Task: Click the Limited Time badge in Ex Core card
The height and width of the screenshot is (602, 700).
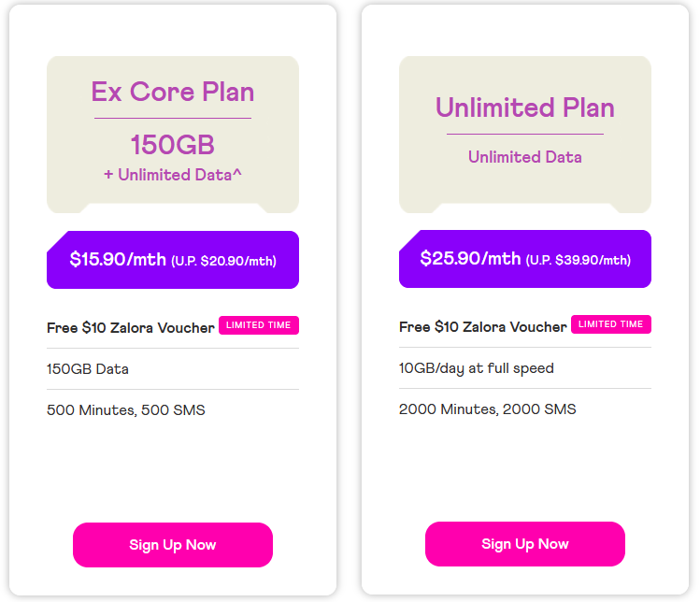Action: tap(259, 325)
